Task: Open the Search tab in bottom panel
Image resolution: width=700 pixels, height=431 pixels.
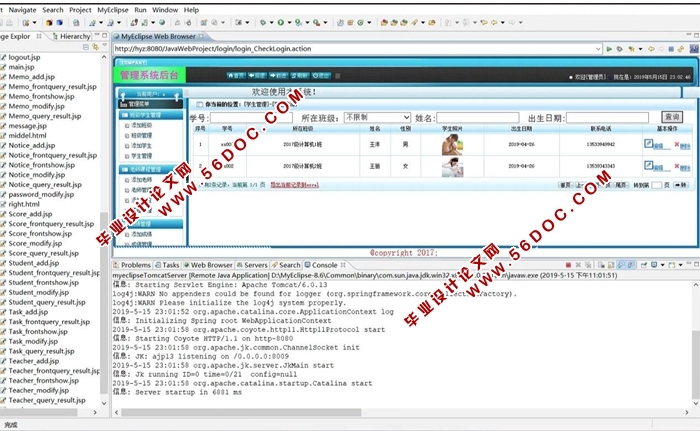Action: click(286, 265)
